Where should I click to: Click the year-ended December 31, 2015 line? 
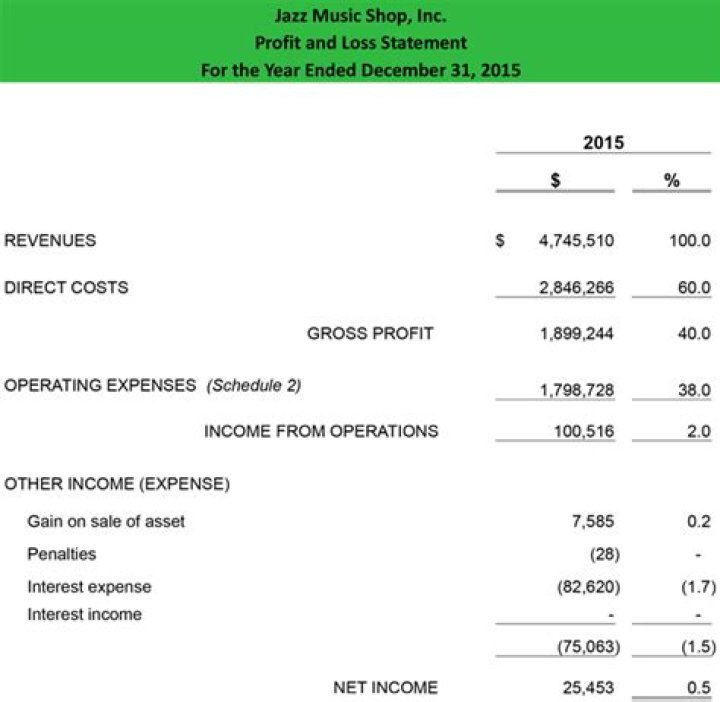pyautogui.click(x=360, y=70)
